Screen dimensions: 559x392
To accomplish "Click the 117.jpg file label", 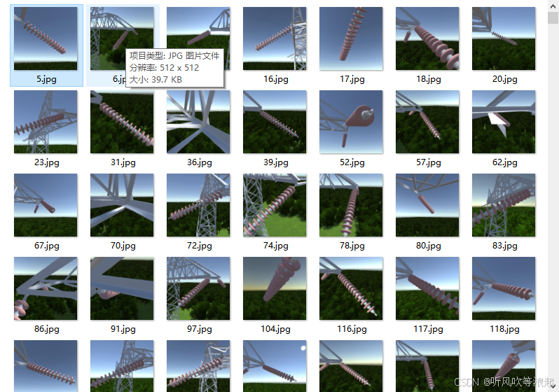I will tap(428, 329).
